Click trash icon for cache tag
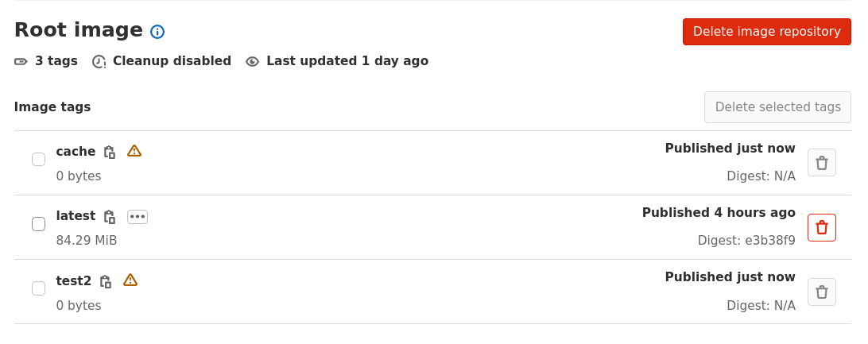 (821, 163)
